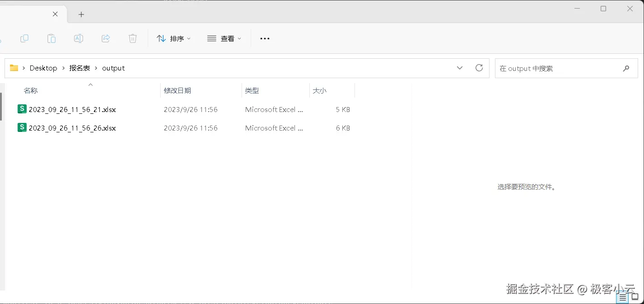Switch to large icons view in status bar
The image size is (644, 304).
635,297
